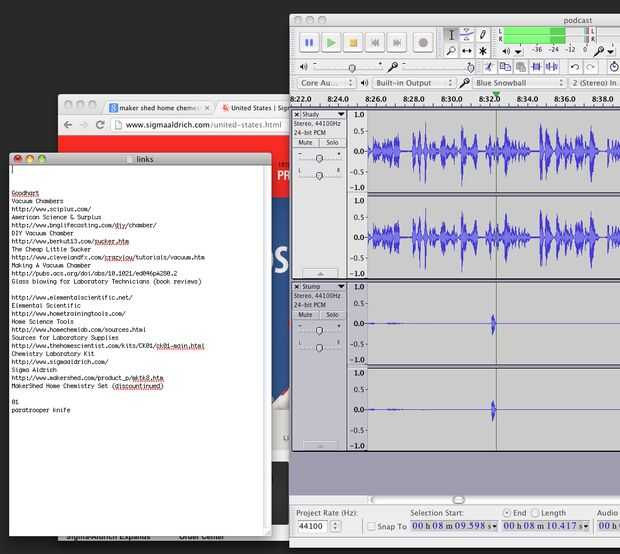Select the Length radio button
Image resolution: width=620 pixels, height=554 pixels.
pyautogui.click(x=534, y=512)
